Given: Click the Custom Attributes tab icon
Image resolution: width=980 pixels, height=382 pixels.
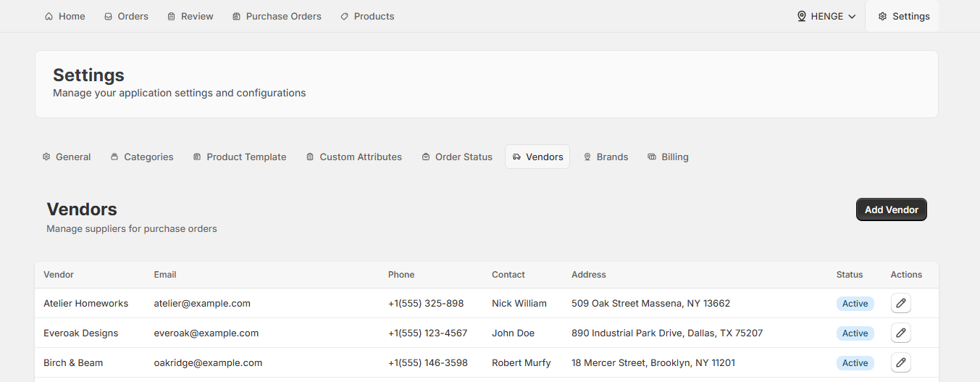Looking at the screenshot, I should point(310,157).
